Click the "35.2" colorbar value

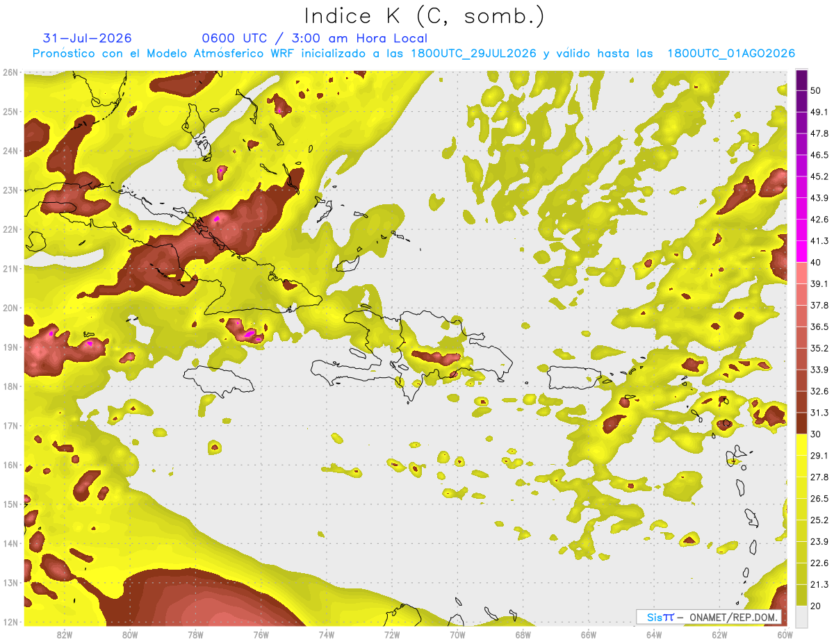[x=820, y=348]
